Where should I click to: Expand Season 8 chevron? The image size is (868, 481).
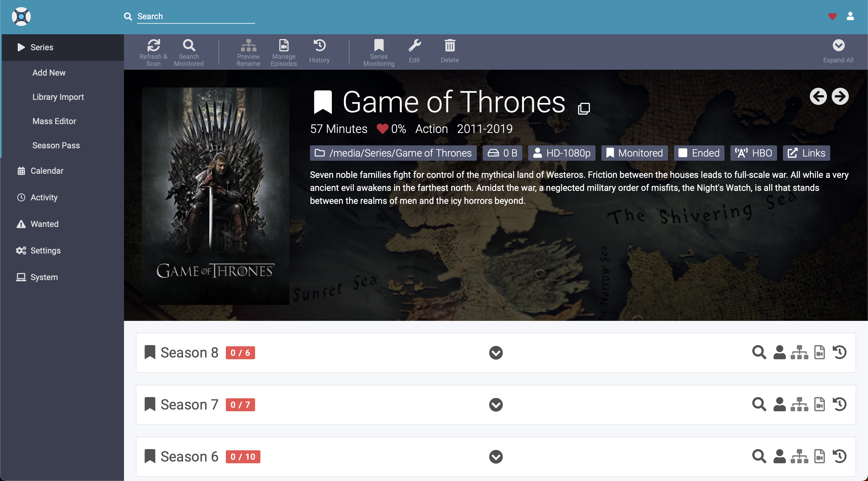pos(496,352)
